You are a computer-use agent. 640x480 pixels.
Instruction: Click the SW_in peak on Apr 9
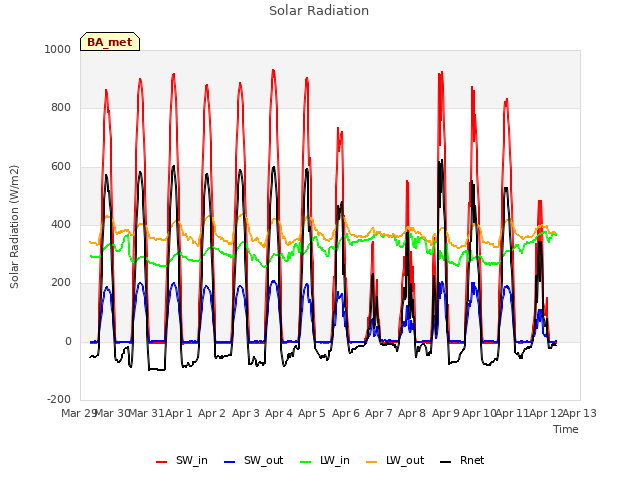[441, 73]
